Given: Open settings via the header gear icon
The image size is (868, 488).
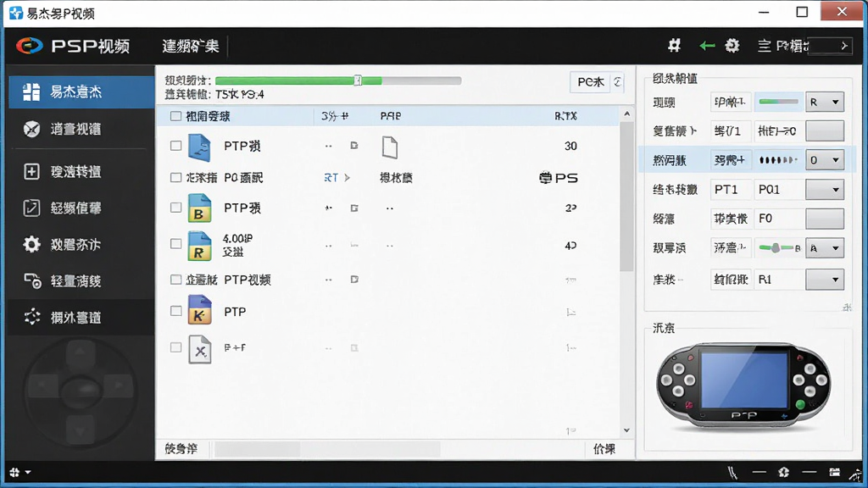Looking at the screenshot, I should 732,46.
